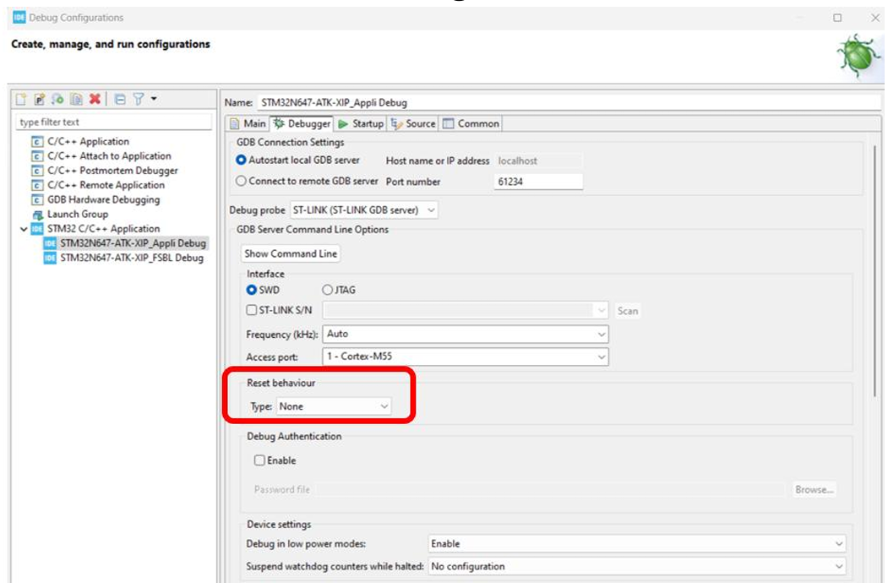Click New prototype configuration icon
888x588 pixels.
coord(39,99)
